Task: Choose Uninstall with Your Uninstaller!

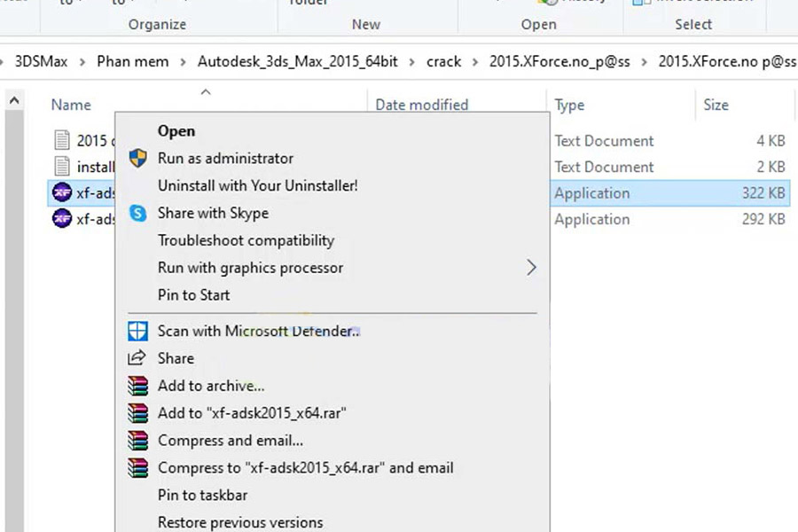Action: pos(257,185)
